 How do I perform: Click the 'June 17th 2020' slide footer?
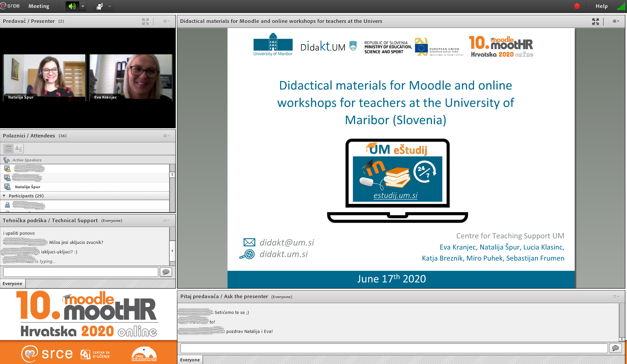point(391,279)
